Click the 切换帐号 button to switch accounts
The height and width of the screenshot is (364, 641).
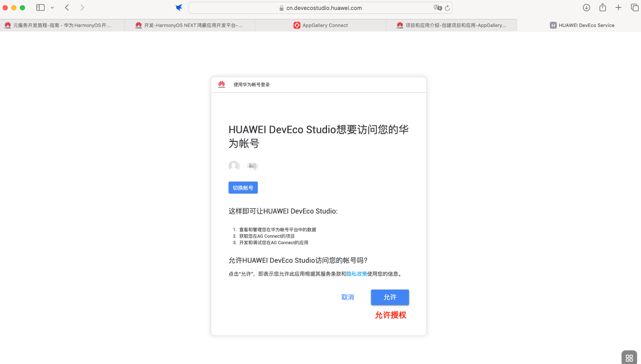[x=243, y=187]
